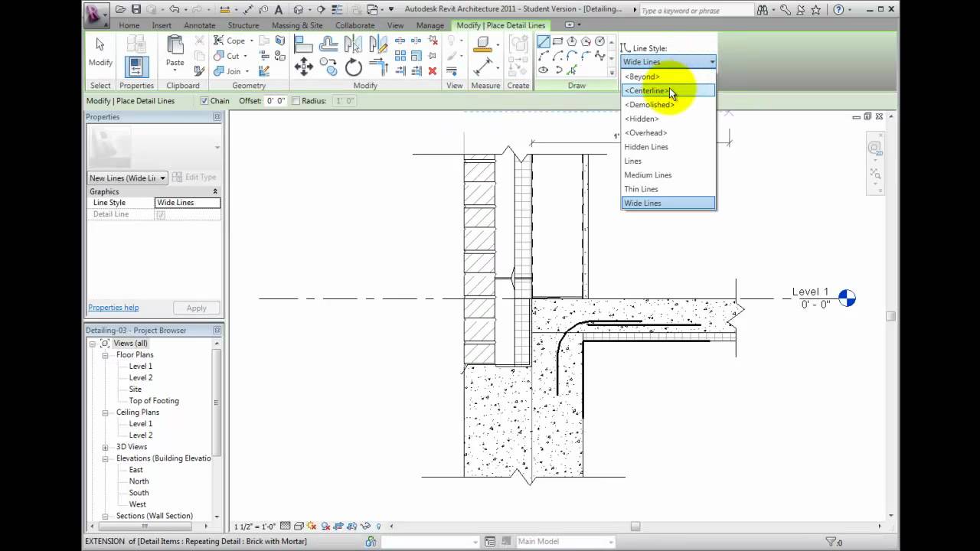Select the Move tool in Modify panel
The height and width of the screenshot is (551, 980).
pos(303,67)
